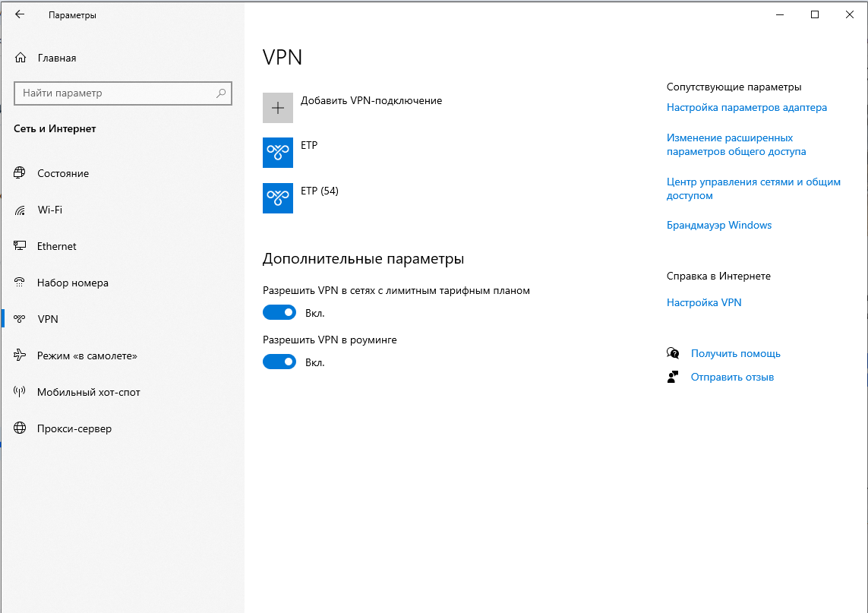Viewport: 868px width, 613px height.
Task: Select the ETP (54) connection name
Action: coord(320,191)
